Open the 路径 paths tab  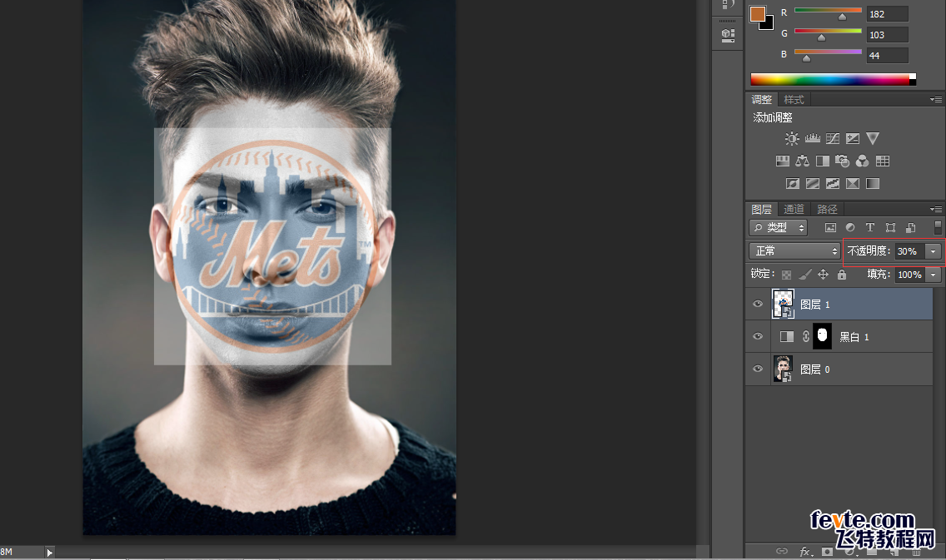(x=827, y=209)
